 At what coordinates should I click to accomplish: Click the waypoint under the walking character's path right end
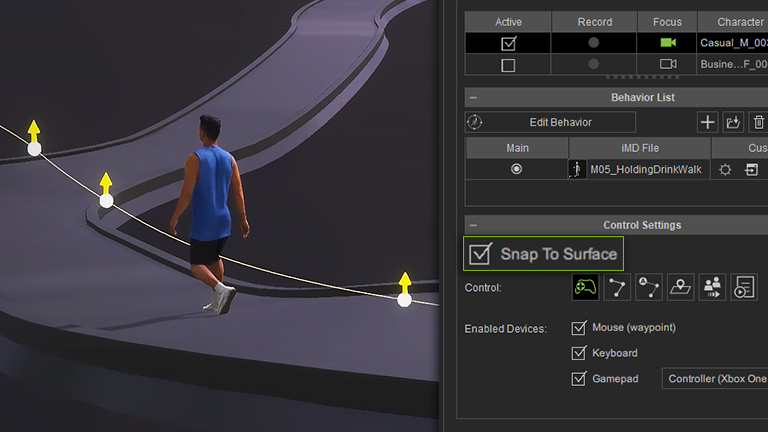point(404,299)
